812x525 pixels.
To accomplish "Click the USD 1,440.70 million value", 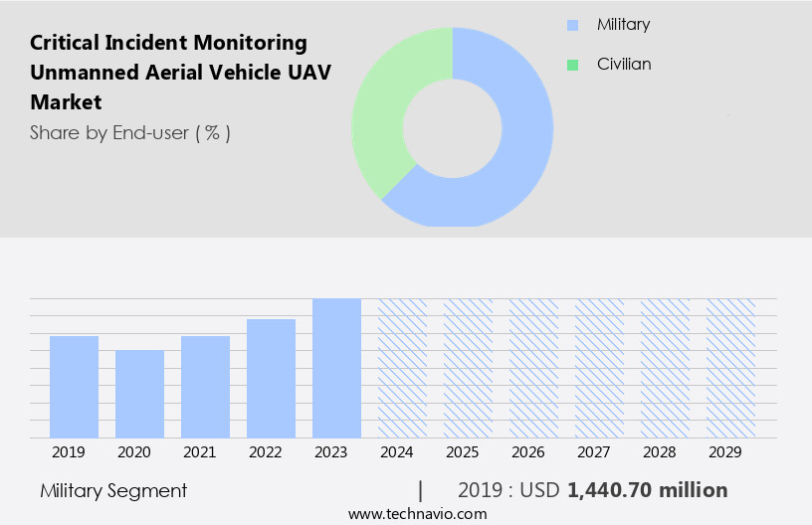I will 647,490.
